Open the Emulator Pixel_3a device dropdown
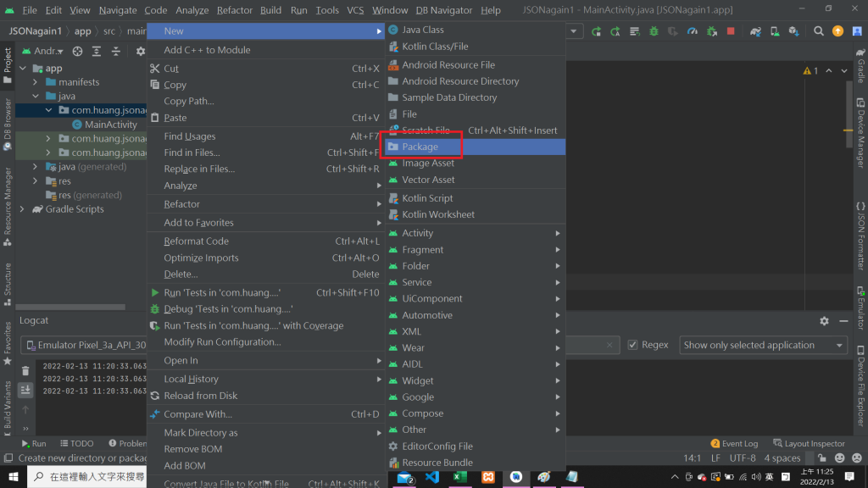The height and width of the screenshot is (488, 868). pyautogui.click(x=84, y=345)
